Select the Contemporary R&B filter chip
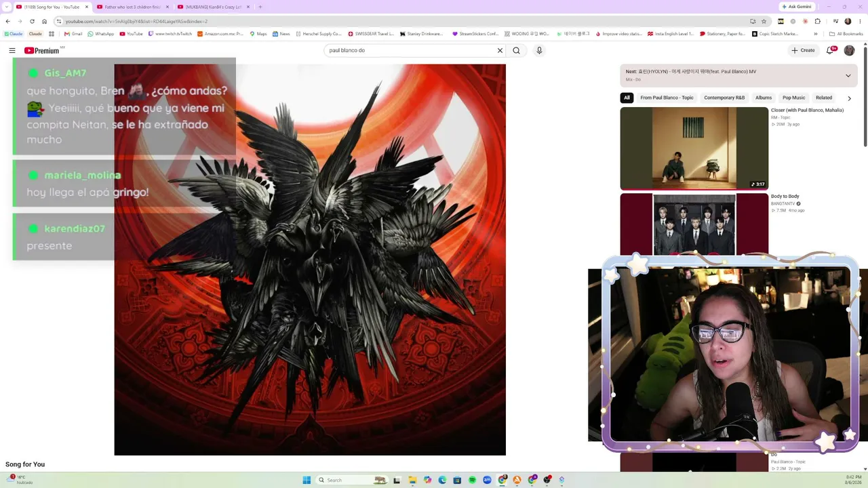This screenshot has width=868, height=488. pyautogui.click(x=724, y=98)
